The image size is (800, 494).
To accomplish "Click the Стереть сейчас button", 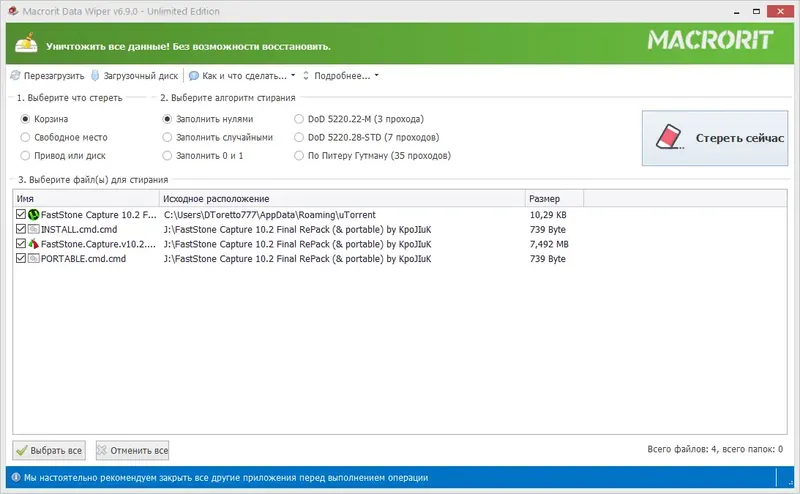I will click(715, 138).
